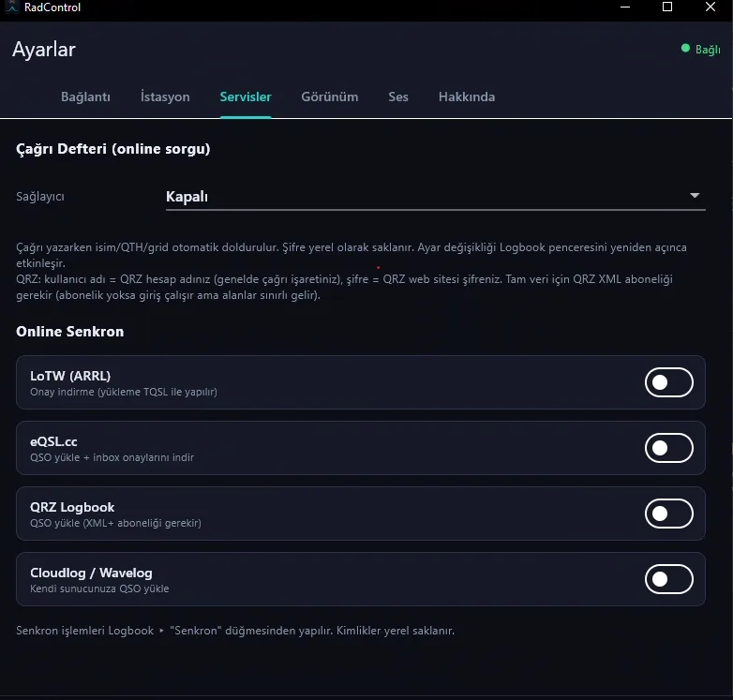733x700 pixels.
Task: Click 'QSO yükle (XML+ aboneliği gerekir)' text
Action: [x=115, y=523]
